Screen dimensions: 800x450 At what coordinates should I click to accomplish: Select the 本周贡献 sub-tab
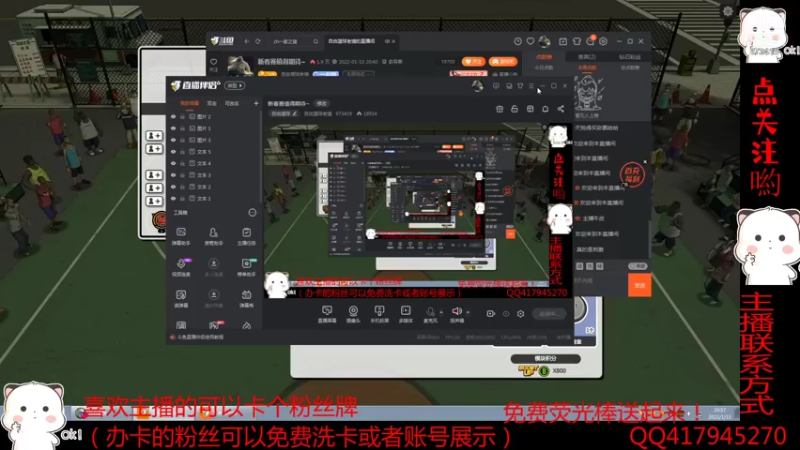[x=587, y=68]
